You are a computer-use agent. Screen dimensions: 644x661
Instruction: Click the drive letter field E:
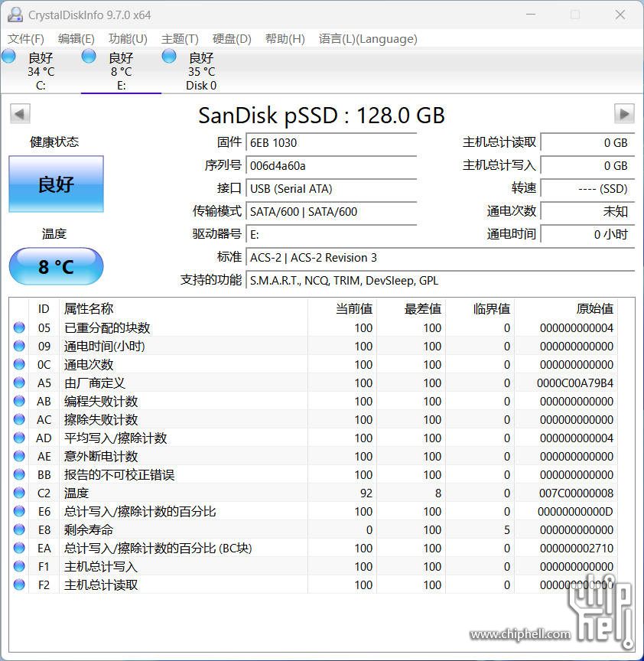(x=331, y=234)
